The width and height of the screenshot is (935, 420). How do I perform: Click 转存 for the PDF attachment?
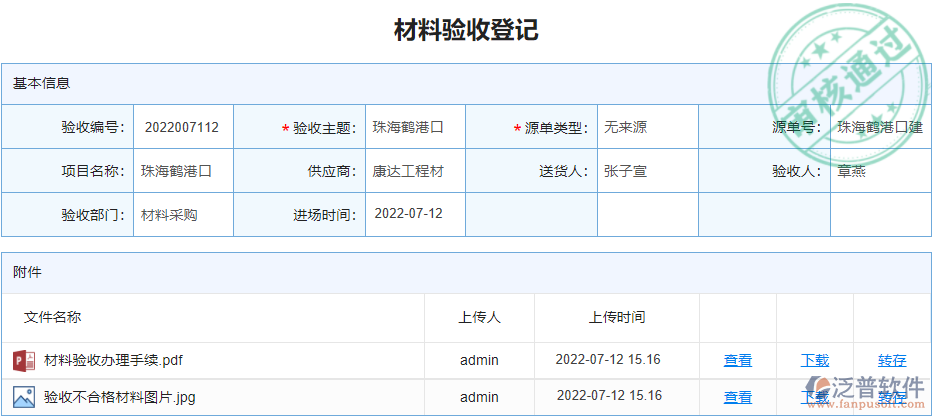pos(892,361)
